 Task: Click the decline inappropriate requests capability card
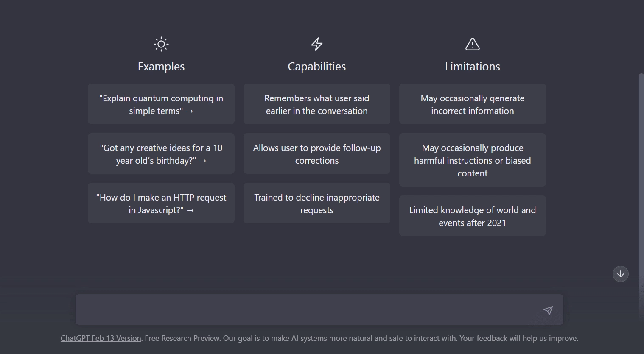(x=316, y=203)
